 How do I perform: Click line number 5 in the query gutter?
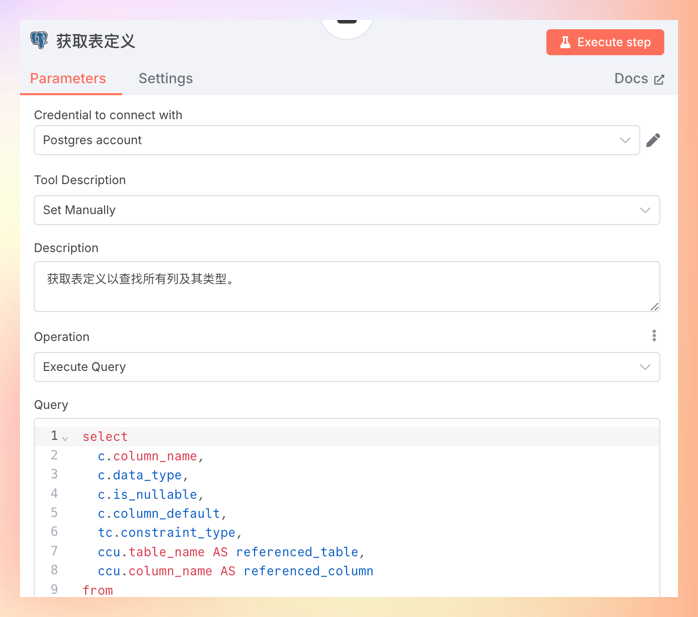tap(54, 513)
